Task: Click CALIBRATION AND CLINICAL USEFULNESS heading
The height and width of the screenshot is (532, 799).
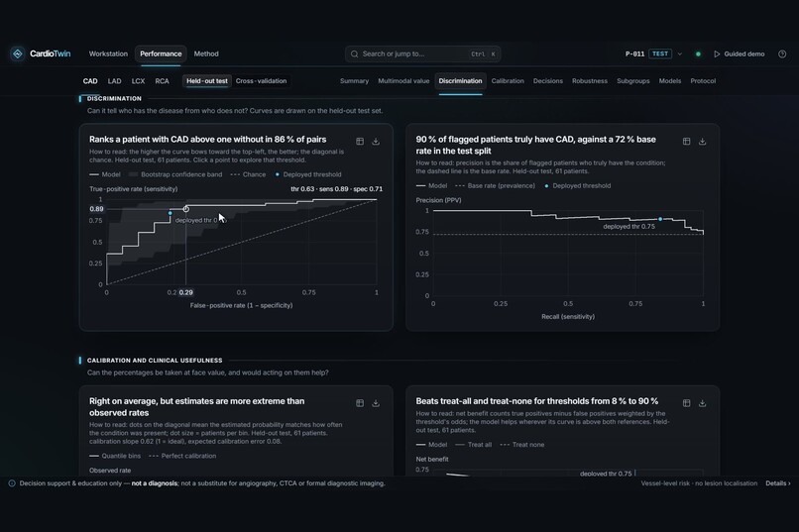Action: coord(155,361)
